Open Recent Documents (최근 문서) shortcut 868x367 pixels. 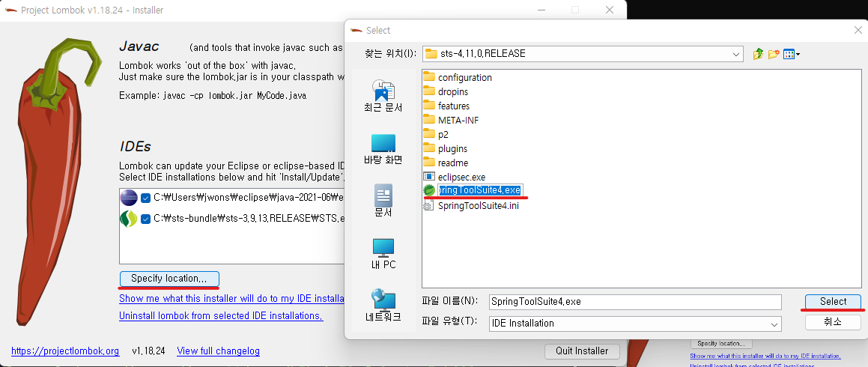383,96
